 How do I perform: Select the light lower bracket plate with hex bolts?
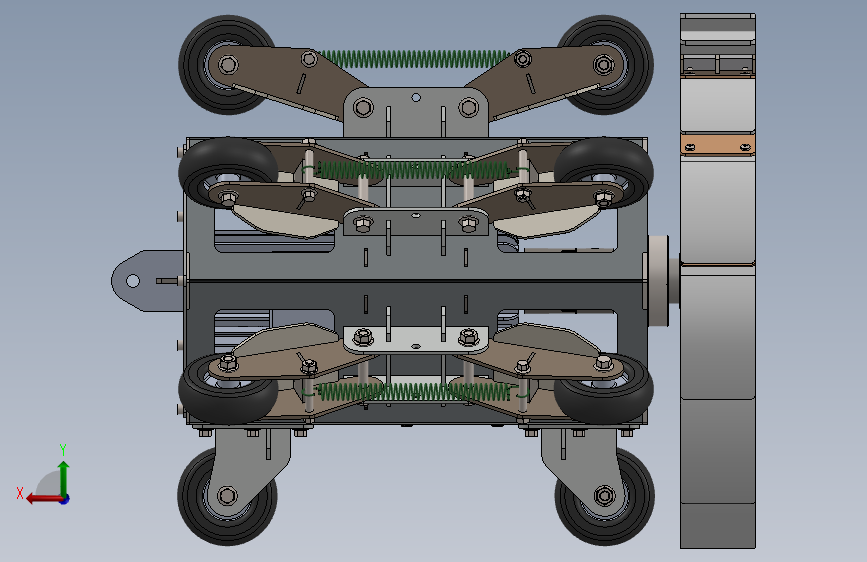coord(416,339)
